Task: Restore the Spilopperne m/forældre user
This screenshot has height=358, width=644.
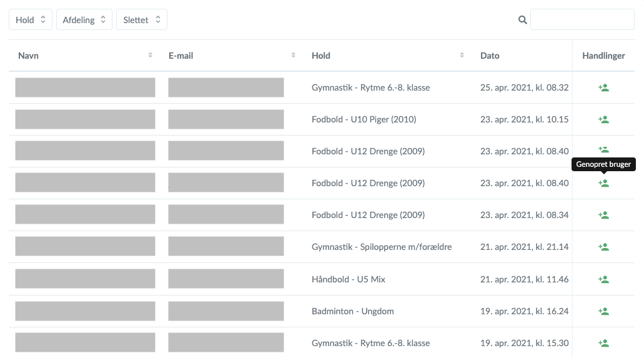Action: click(603, 247)
